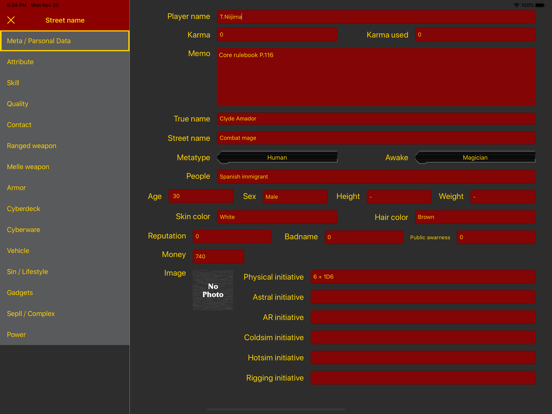552x414 pixels.
Task: Open the Attribute section
Action: coord(65,62)
